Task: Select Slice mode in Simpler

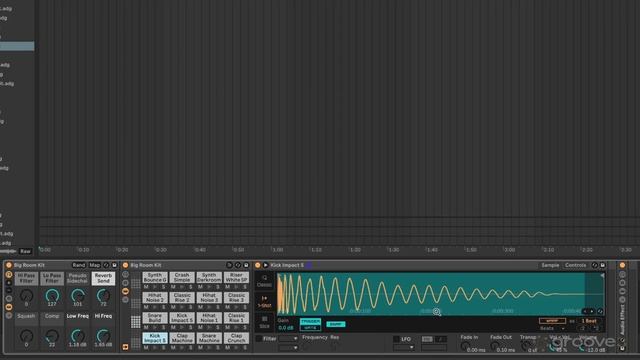Action: pyautogui.click(x=264, y=322)
